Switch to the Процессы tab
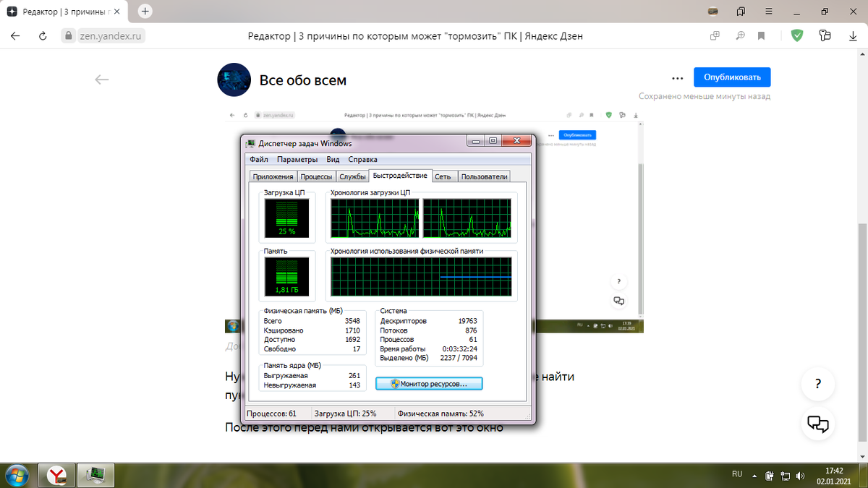868x488 pixels. tap(316, 176)
